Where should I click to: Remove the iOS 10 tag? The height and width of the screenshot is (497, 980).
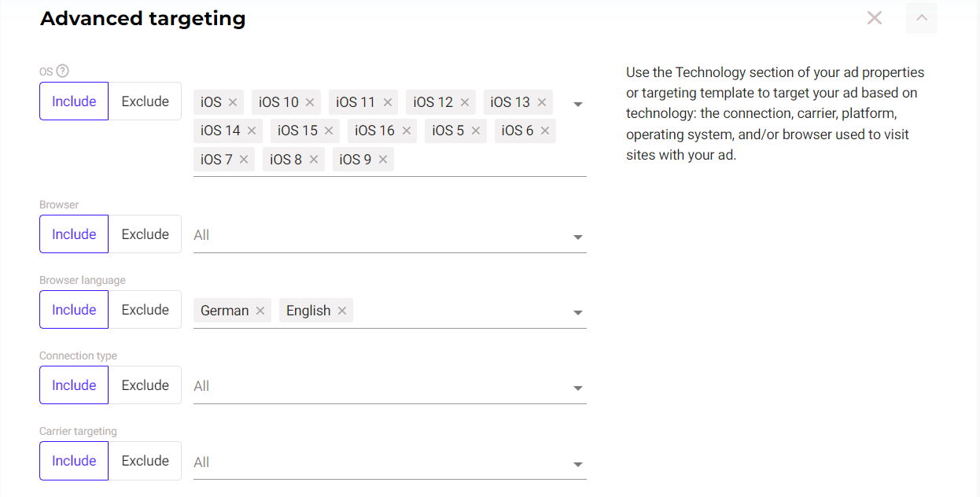click(310, 102)
